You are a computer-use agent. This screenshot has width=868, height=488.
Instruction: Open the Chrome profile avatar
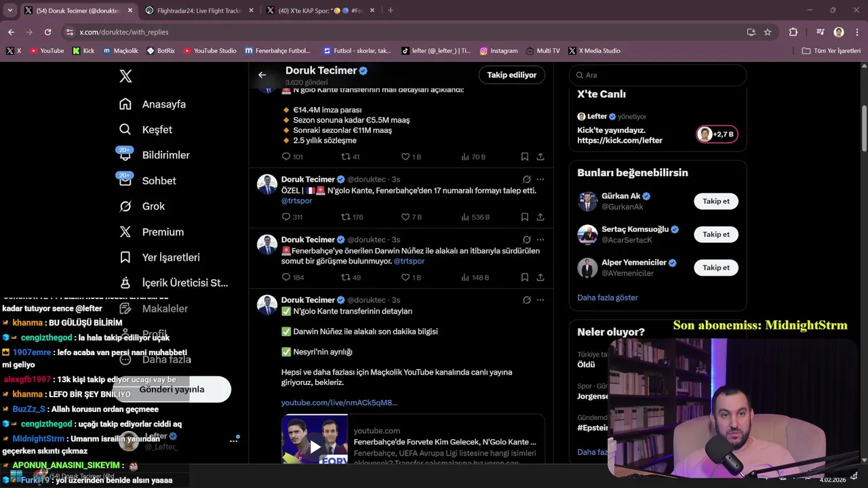click(x=839, y=32)
